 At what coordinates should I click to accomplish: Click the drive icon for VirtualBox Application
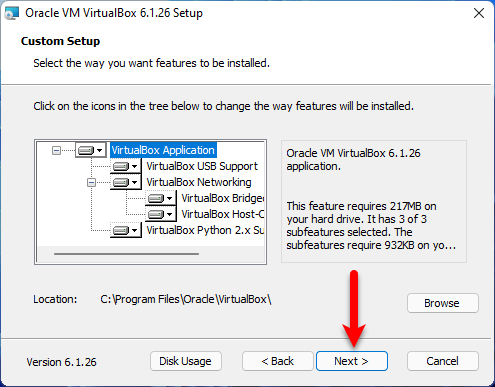[x=86, y=150]
